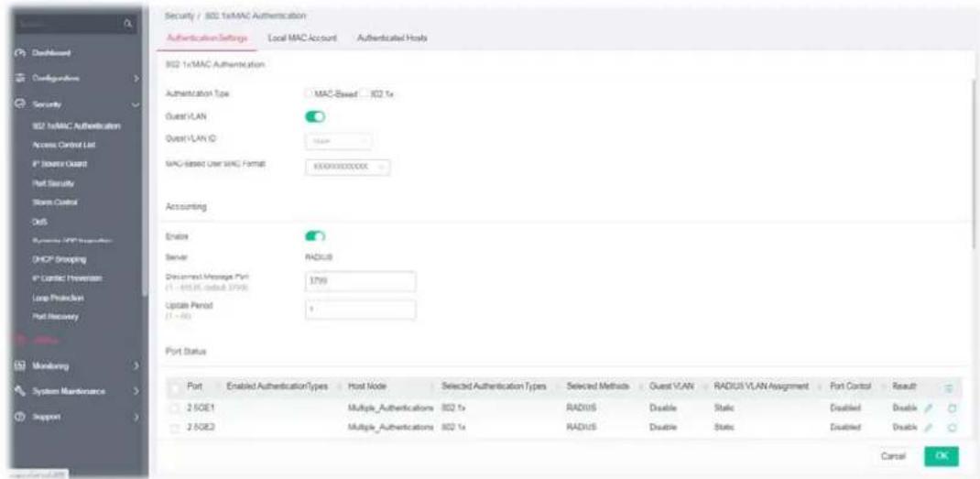Select the 2.5GE1 port row checkbox

(176, 408)
